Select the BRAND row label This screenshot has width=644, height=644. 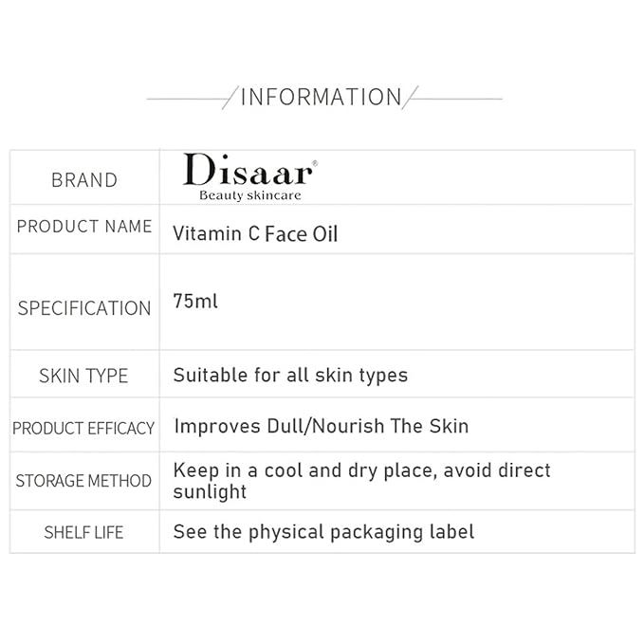tap(84, 180)
